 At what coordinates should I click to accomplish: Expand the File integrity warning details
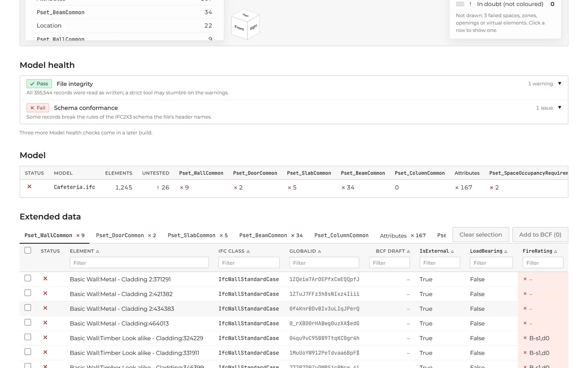[560, 83]
